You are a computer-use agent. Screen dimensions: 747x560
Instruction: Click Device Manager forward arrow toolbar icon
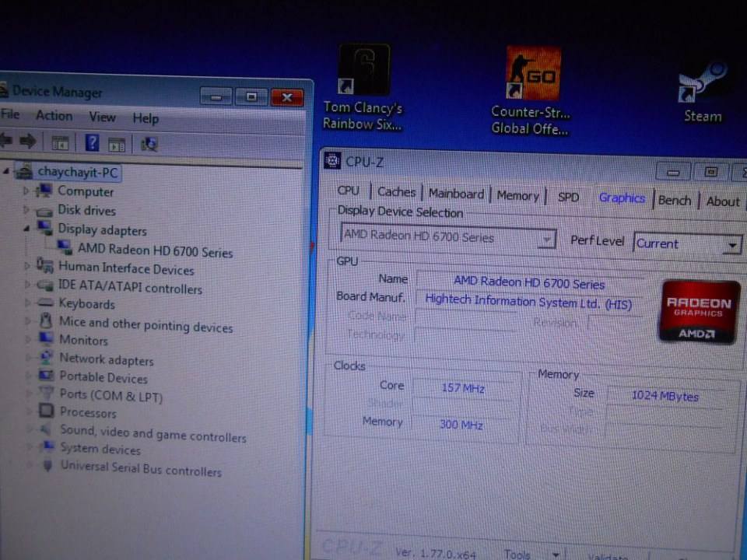pos(28,141)
